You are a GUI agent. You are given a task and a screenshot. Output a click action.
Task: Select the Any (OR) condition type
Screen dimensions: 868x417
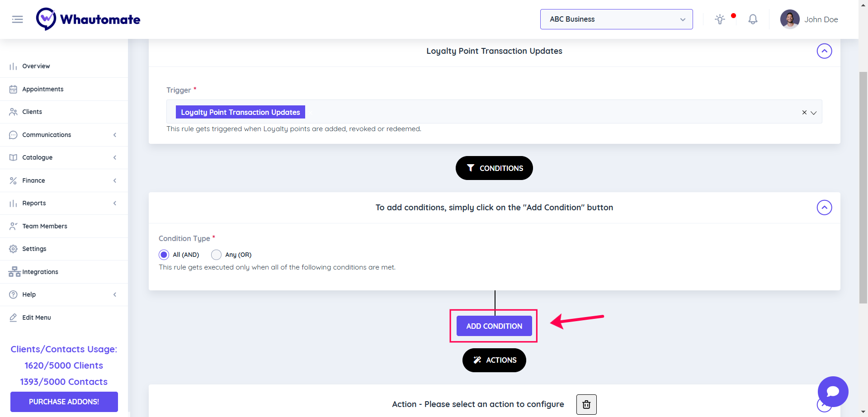[x=217, y=255]
